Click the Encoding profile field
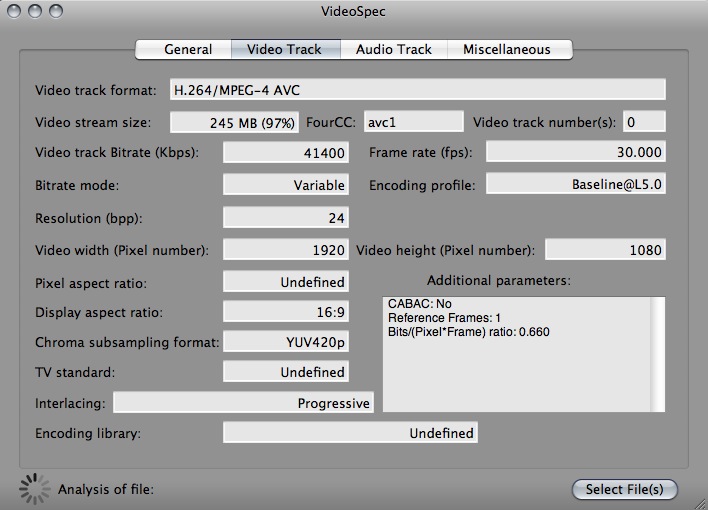708x510 pixels. click(x=576, y=183)
